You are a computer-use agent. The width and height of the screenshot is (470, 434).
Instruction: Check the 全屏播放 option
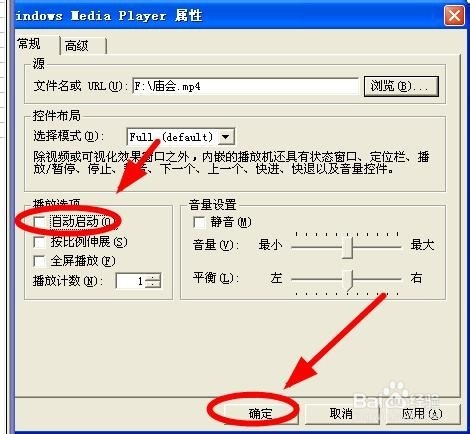pos(39,261)
